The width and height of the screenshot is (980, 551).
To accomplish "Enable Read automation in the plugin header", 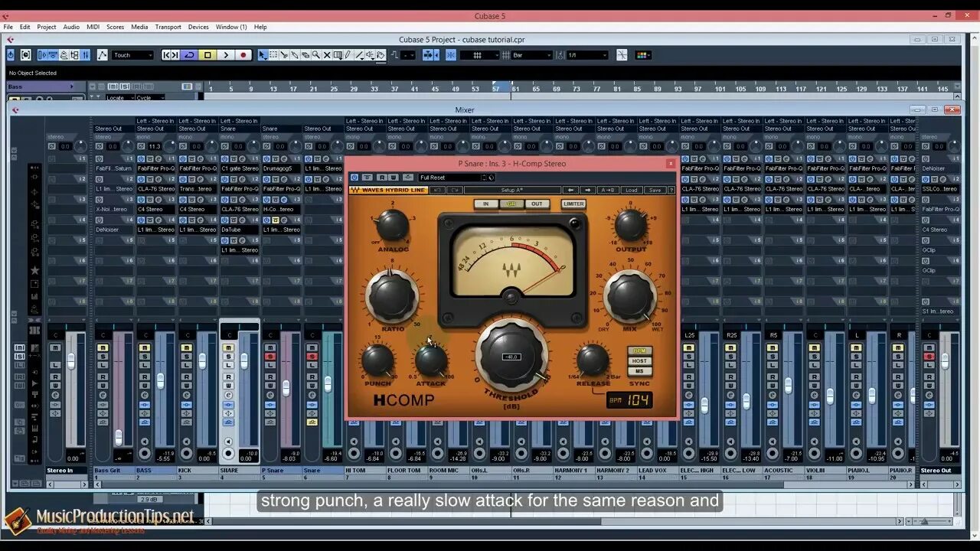I will point(382,178).
